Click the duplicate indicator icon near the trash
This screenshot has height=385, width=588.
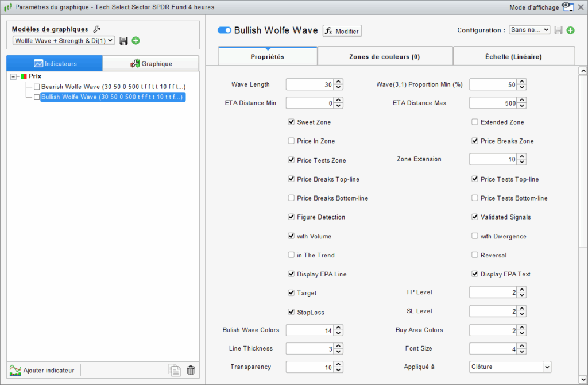click(x=174, y=370)
